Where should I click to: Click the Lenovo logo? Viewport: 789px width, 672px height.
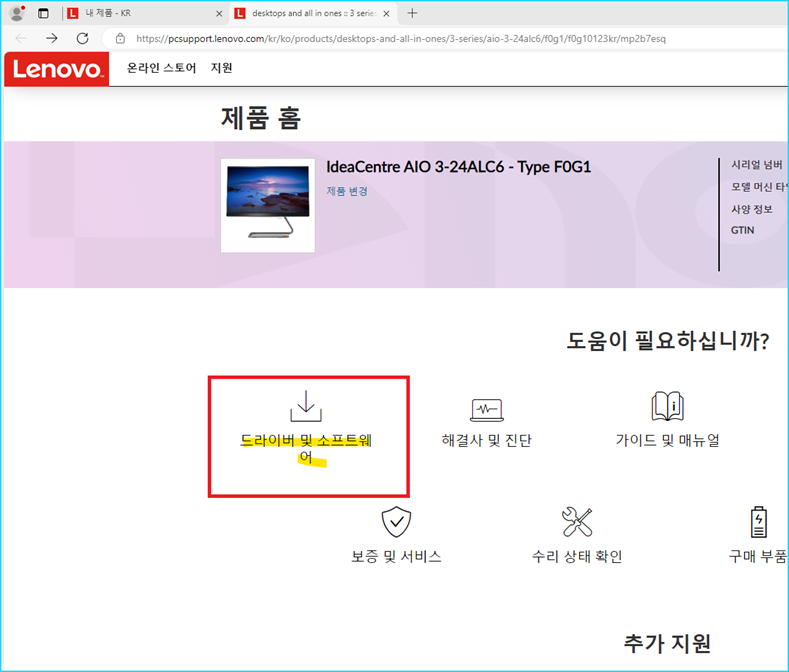[57, 69]
